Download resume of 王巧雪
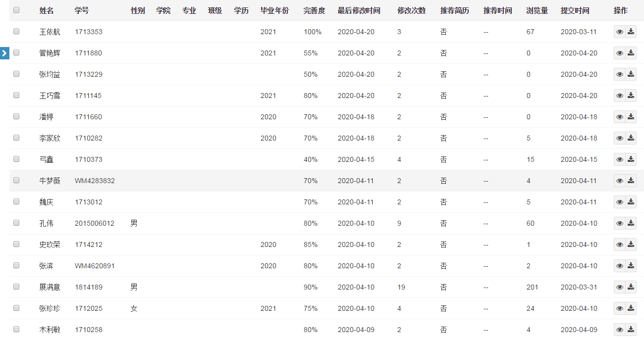644x339 pixels. click(631, 96)
